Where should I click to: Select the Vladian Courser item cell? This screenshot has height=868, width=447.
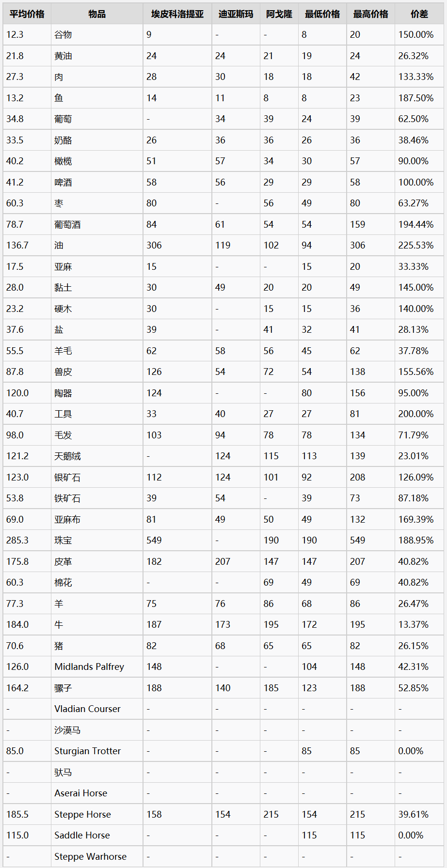coord(97,709)
